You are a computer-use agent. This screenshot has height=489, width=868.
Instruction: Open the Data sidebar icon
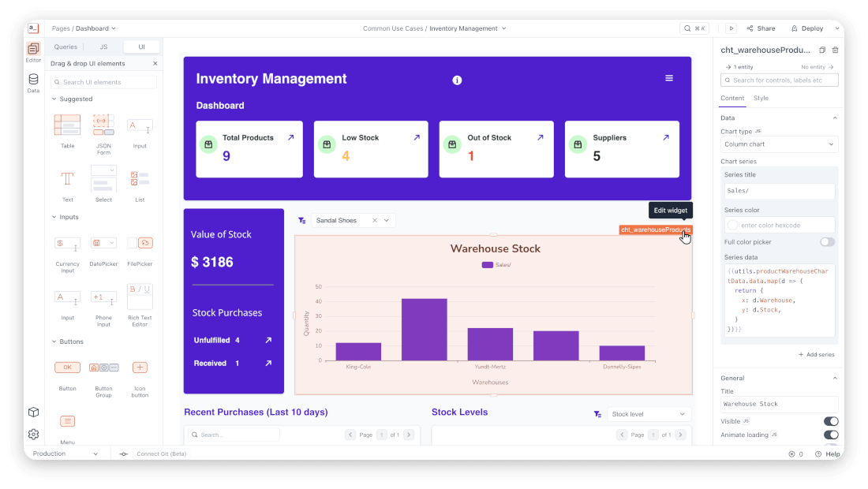click(x=33, y=82)
